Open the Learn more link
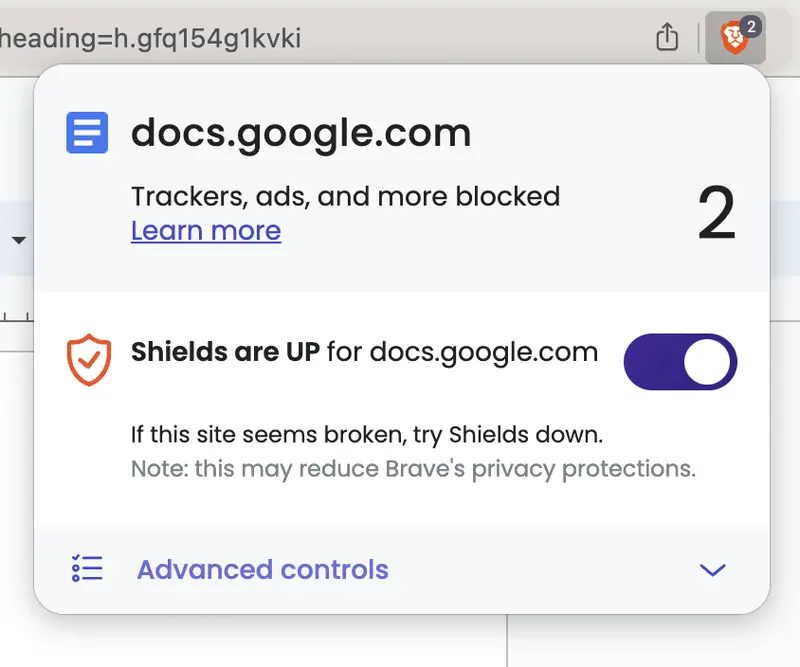Viewport: 800px width, 667px height. coord(205,231)
